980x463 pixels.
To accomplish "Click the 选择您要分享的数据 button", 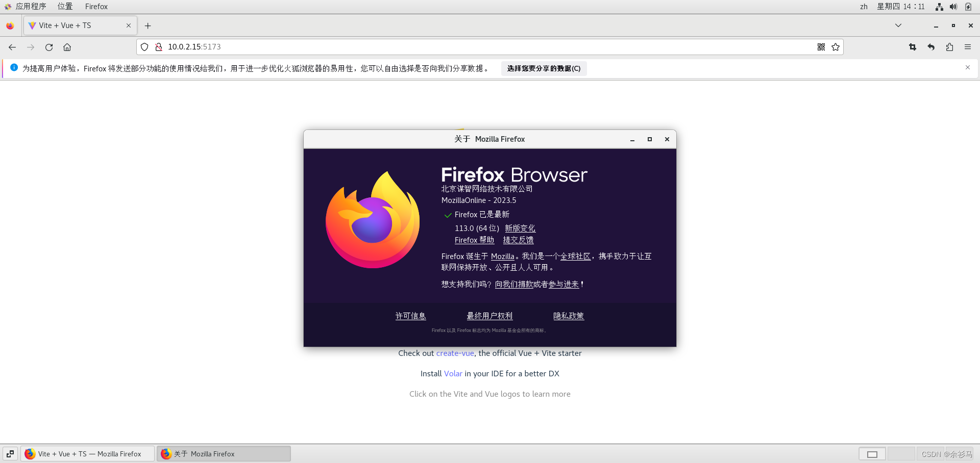I will click(x=544, y=68).
